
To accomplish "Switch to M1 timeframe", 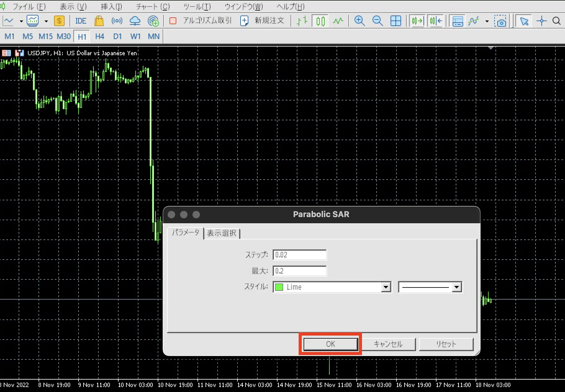I will pyautogui.click(x=10, y=36).
